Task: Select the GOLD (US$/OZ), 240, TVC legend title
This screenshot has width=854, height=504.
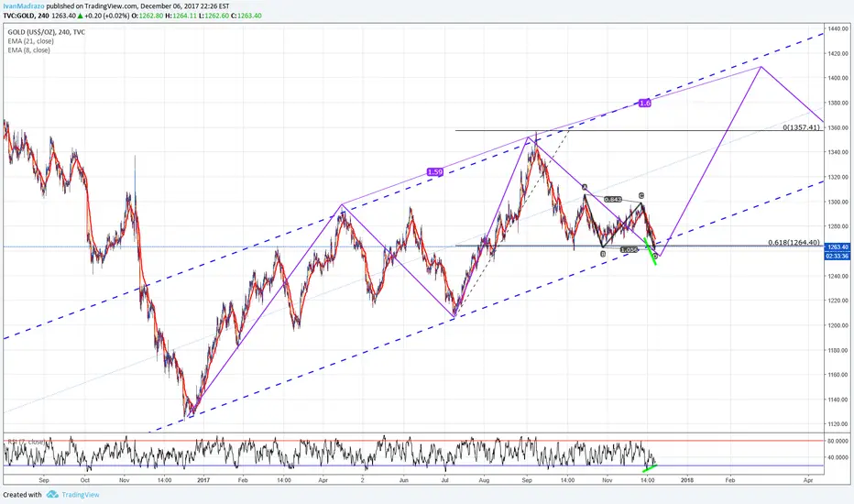Action: pos(47,32)
